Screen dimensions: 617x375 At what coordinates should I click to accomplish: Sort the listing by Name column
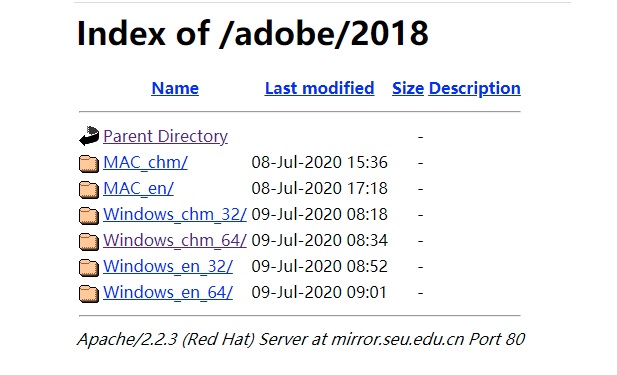(x=175, y=88)
